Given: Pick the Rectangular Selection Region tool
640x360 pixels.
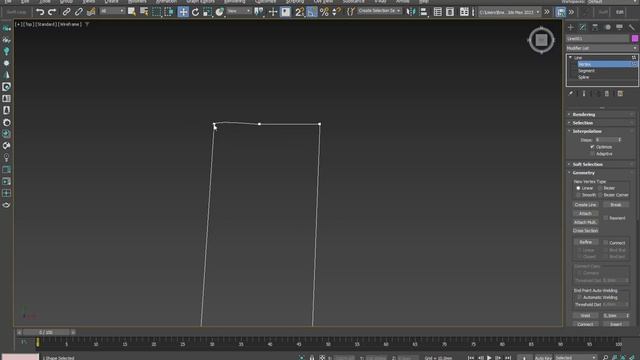Looking at the screenshot, I should [x=156, y=12].
